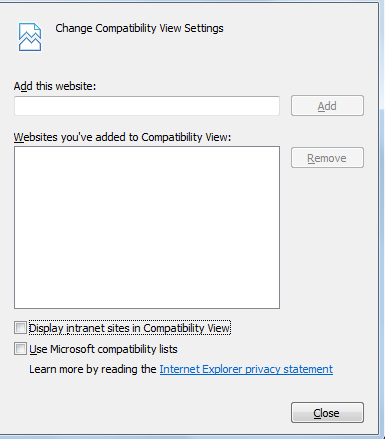Tick the Use Microsoft compatibility lists box
This screenshot has height=439, width=385.
(20, 349)
